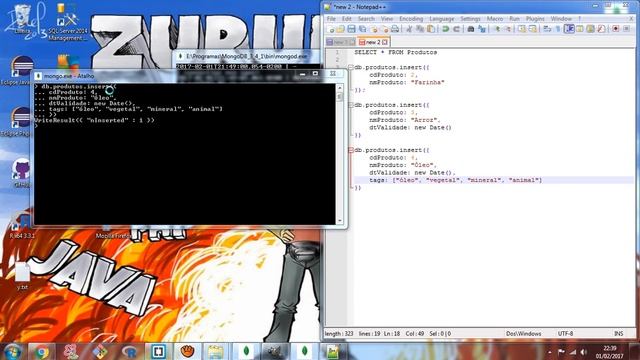Click the Copy icon in Notepad++ toolbar

(420, 29)
